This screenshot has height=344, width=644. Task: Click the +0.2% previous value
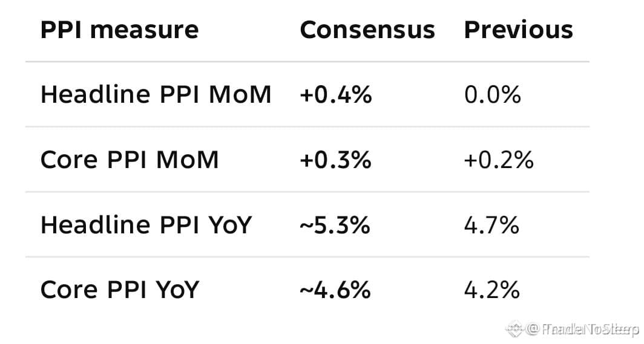499,160
